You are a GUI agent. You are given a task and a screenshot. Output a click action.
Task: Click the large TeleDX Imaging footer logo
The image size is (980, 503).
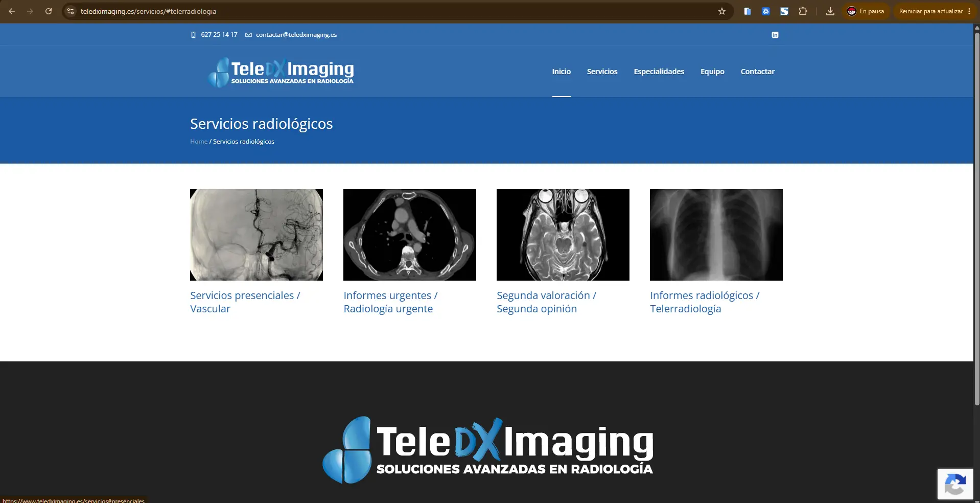488,450
